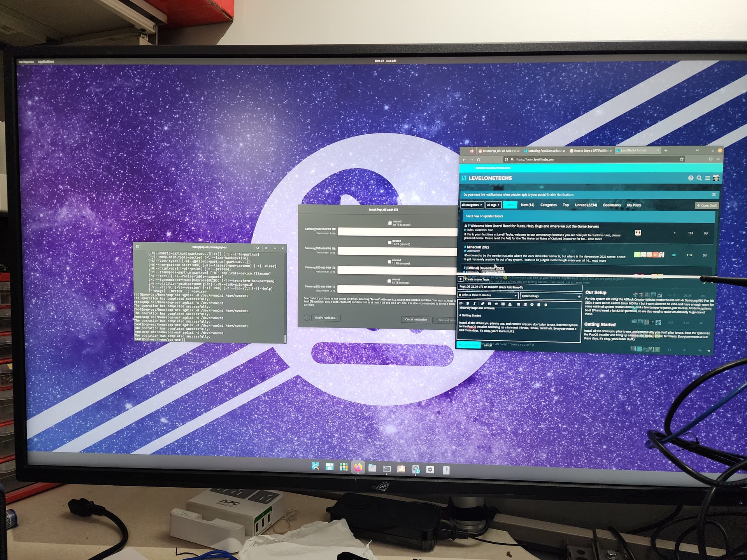Open the terminal hamburger menu

pos(266,248)
